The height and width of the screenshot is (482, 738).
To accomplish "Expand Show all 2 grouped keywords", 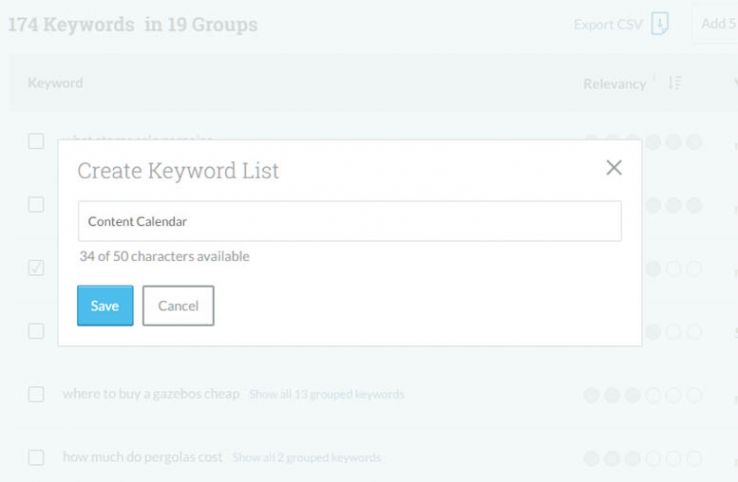I will tap(306, 457).
